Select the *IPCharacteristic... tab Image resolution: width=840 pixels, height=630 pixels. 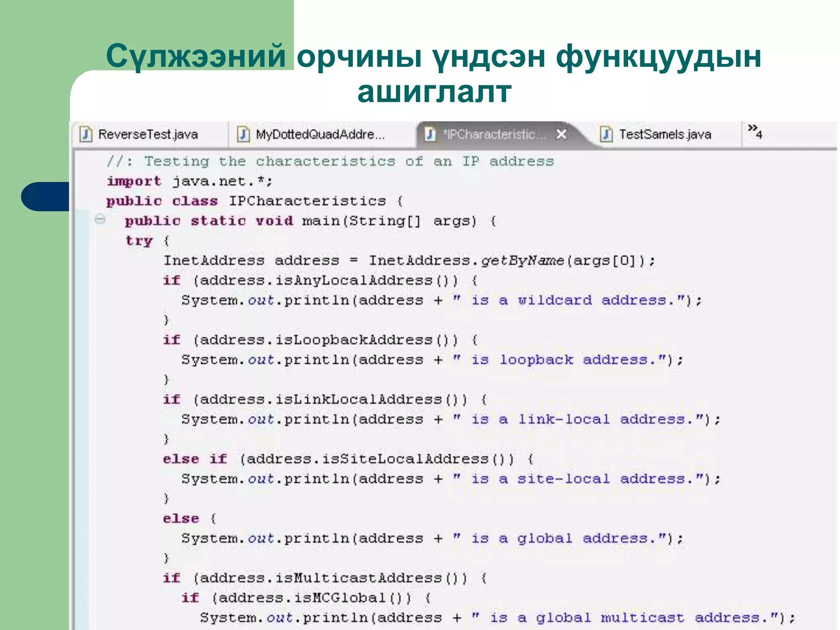pos(494,135)
